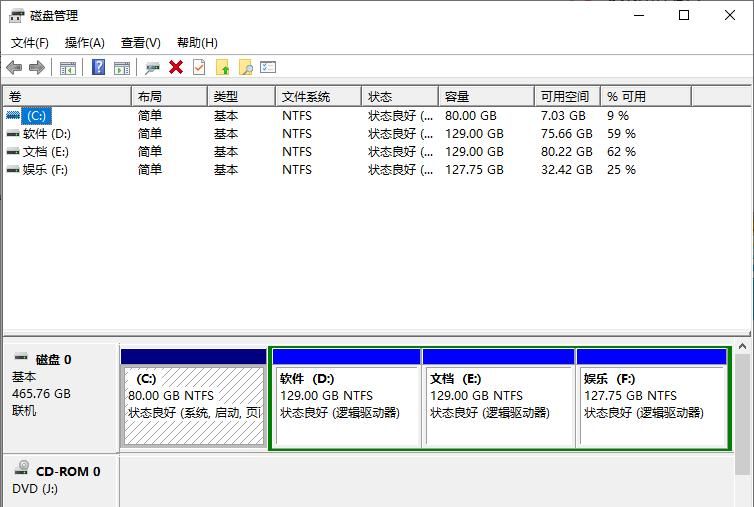Select the C: partition block in disk map
Viewport: 754px width, 507px height.
[194, 399]
